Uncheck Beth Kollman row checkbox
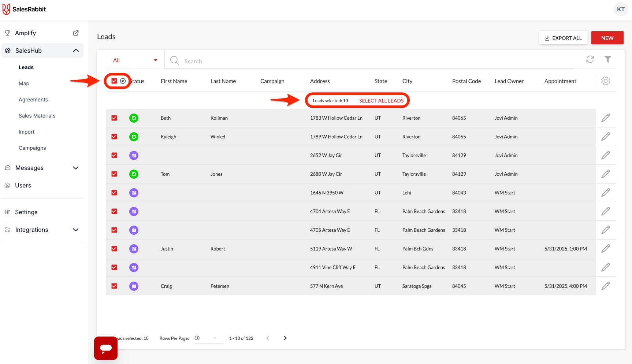 pyautogui.click(x=114, y=118)
